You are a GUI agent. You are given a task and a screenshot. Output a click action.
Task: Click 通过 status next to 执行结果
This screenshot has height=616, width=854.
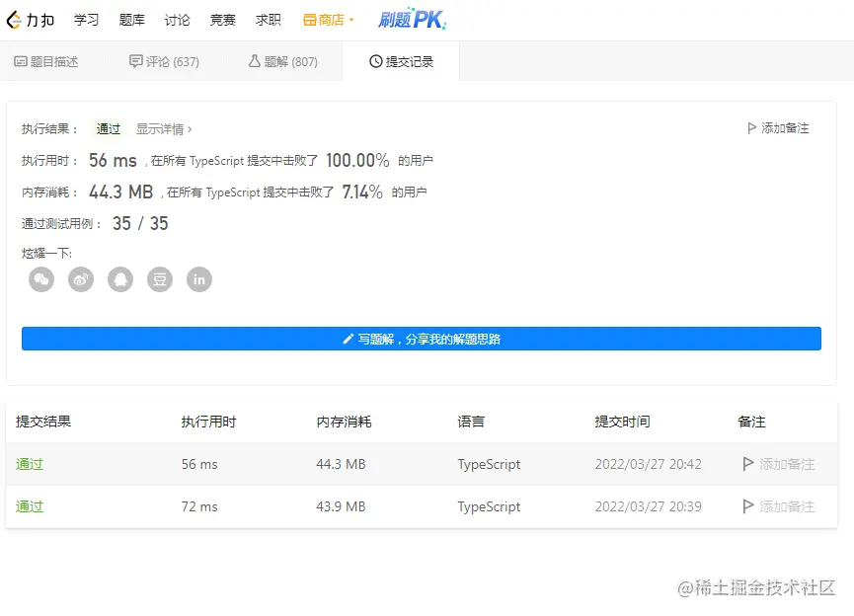click(x=109, y=129)
